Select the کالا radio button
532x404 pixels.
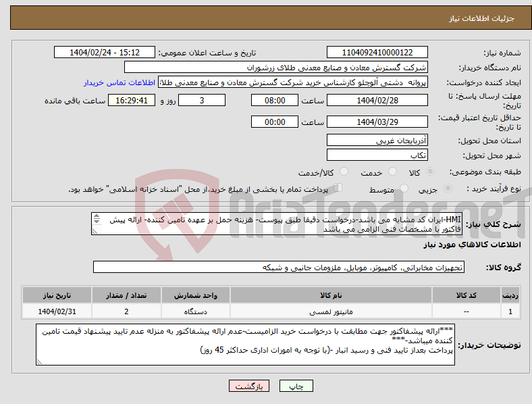pos(430,172)
